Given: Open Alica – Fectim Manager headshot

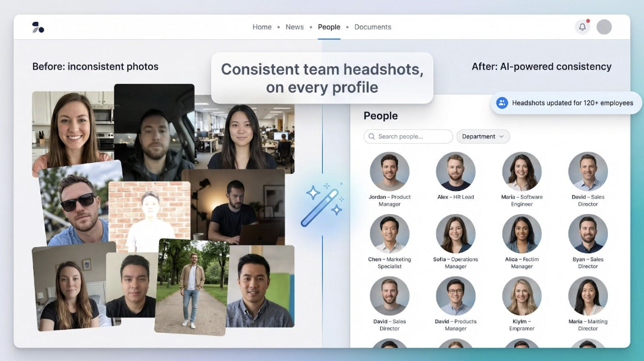Looking at the screenshot, I should pyautogui.click(x=522, y=234).
